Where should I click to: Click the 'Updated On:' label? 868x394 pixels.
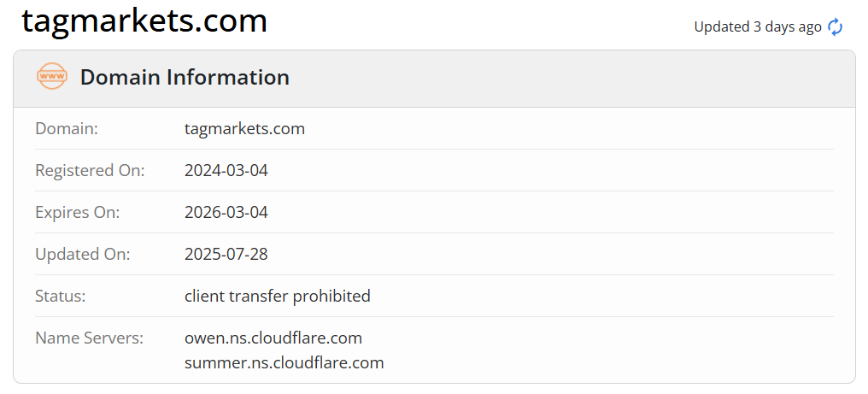click(x=82, y=254)
